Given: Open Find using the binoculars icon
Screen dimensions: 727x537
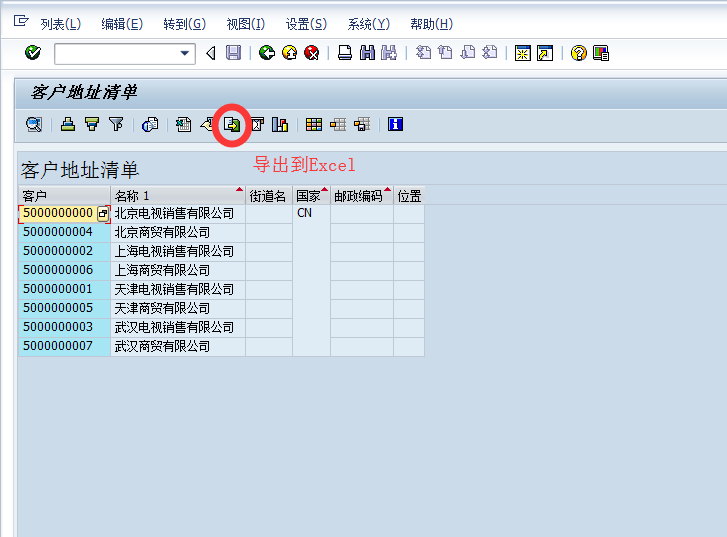Looking at the screenshot, I should (x=367, y=53).
